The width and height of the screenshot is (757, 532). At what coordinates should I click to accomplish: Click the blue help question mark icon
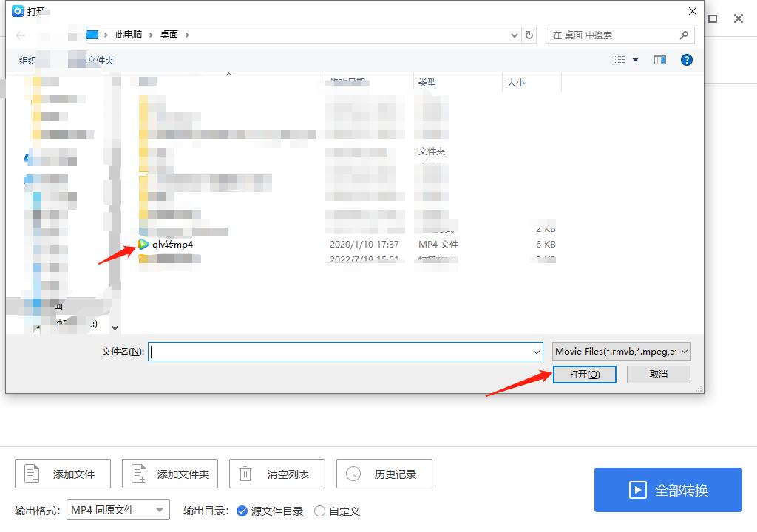click(x=687, y=60)
